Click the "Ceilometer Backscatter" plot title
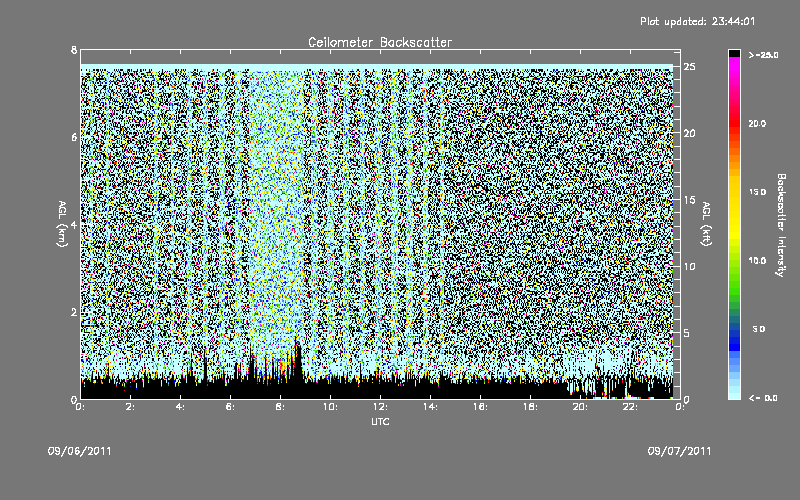This screenshot has height=500, width=800. click(380, 42)
